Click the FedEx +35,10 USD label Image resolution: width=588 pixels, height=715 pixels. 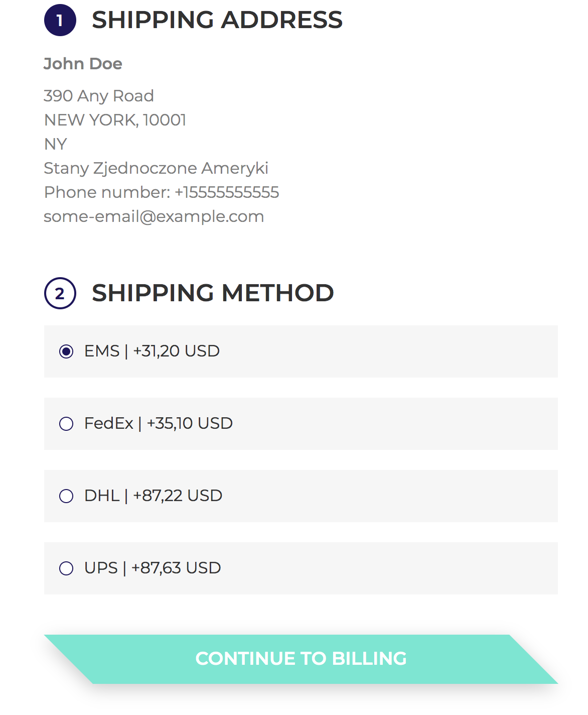159,423
